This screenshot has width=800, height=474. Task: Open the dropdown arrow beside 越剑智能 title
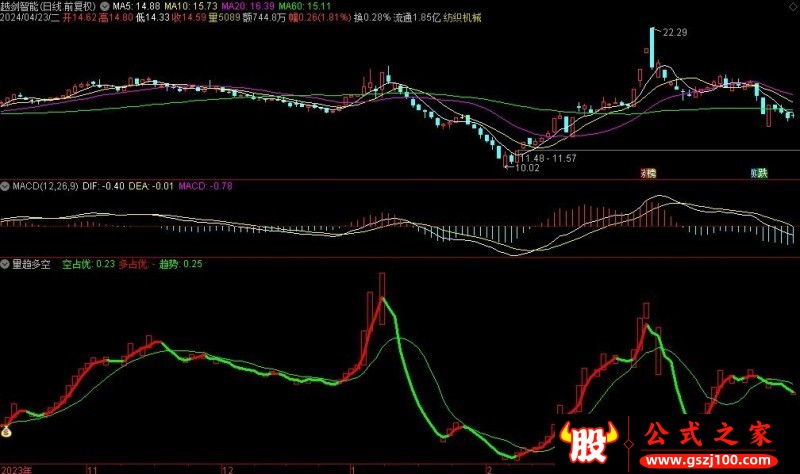pos(105,7)
